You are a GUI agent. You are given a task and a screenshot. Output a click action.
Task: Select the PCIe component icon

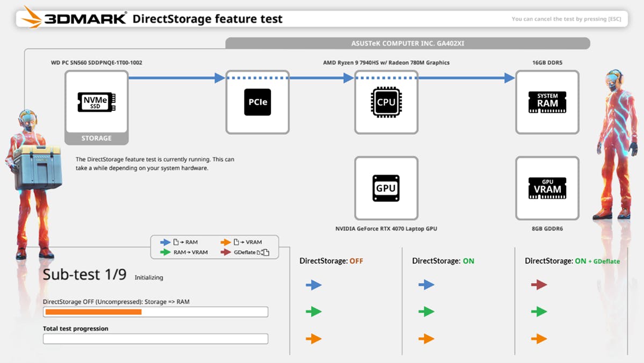(x=257, y=102)
